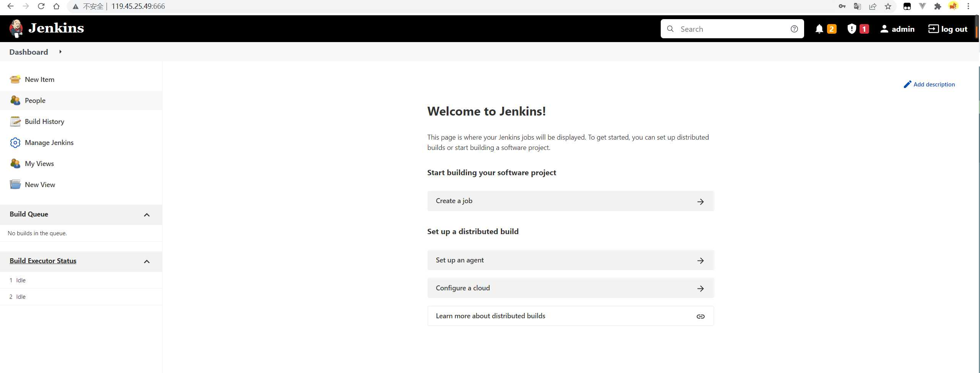The image size is (980, 373).
Task: Click the share page icon in address bar
Action: tap(873, 6)
